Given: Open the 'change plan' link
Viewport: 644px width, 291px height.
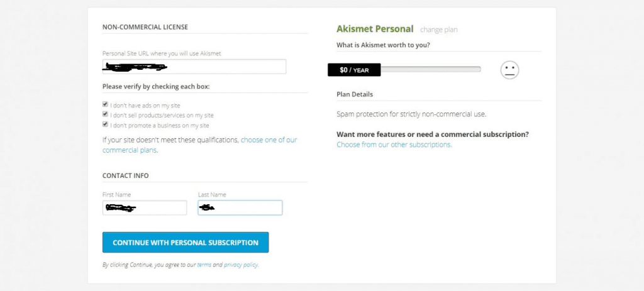Looking at the screenshot, I should coord(438,30).
